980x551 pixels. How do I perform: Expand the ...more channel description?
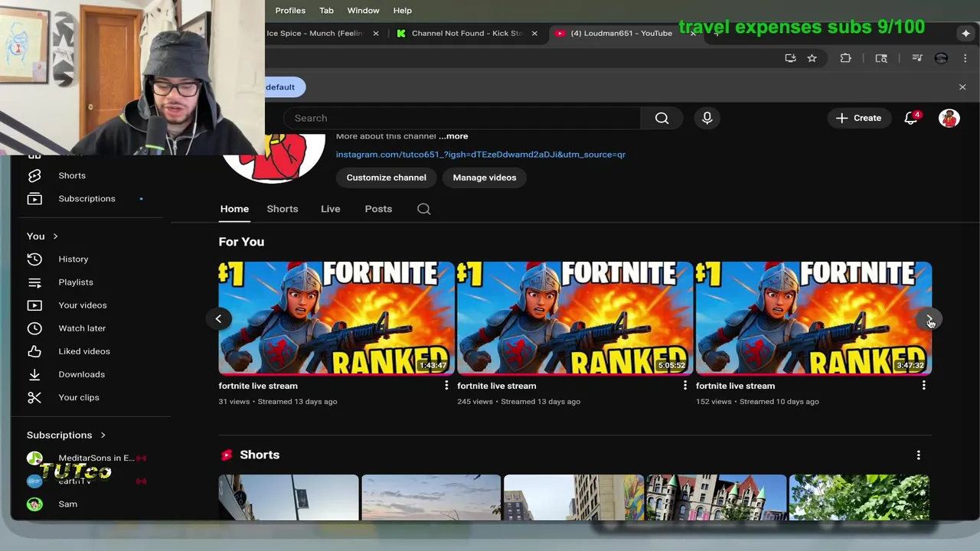coord(453,136)
